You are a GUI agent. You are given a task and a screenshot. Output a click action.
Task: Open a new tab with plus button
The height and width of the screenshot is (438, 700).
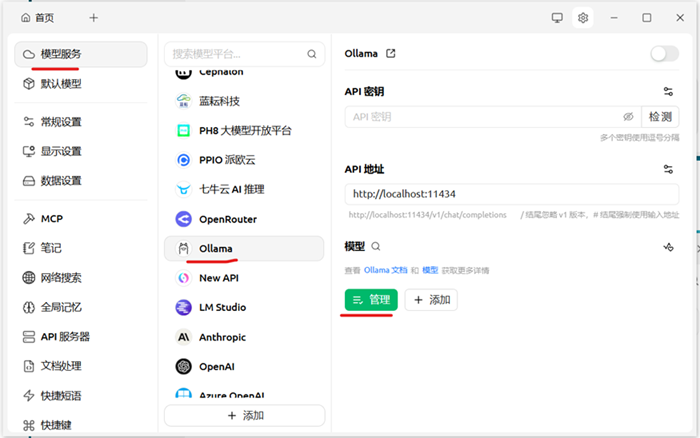(x=93, y=18)
